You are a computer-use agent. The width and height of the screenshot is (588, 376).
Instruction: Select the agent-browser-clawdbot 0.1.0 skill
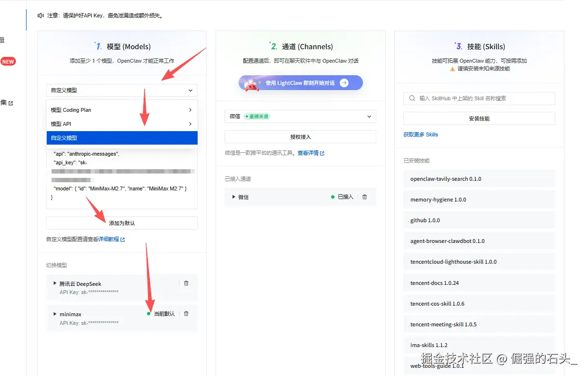pos(479,241)
